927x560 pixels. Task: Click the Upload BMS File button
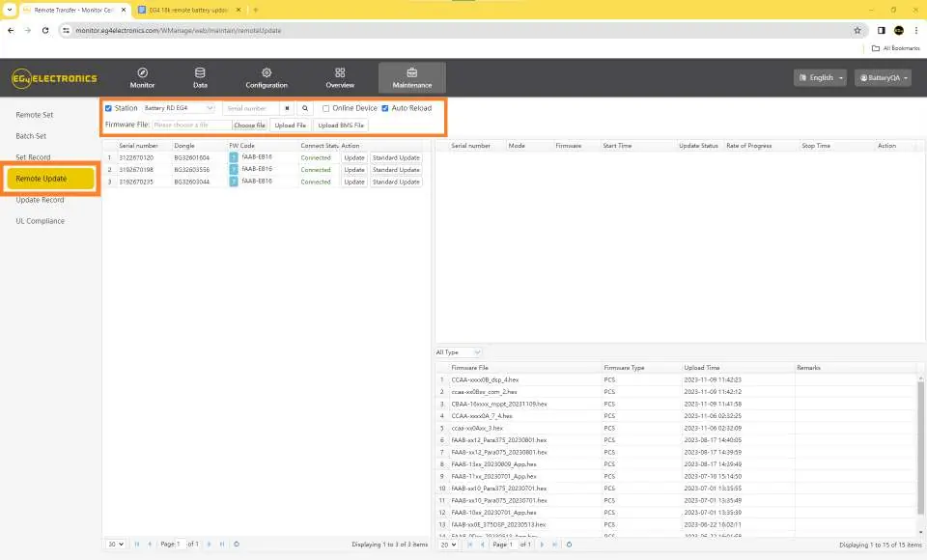(x=341, y=126)
